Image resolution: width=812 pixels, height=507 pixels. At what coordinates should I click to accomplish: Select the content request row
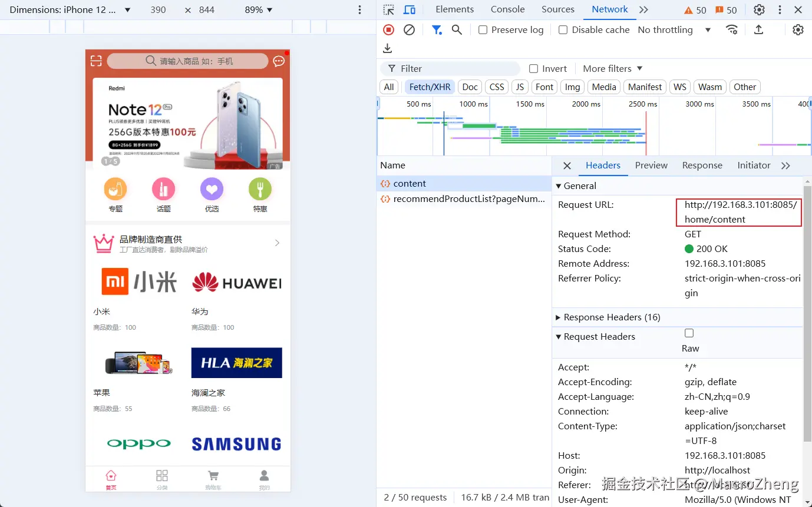tap(464, 184)
